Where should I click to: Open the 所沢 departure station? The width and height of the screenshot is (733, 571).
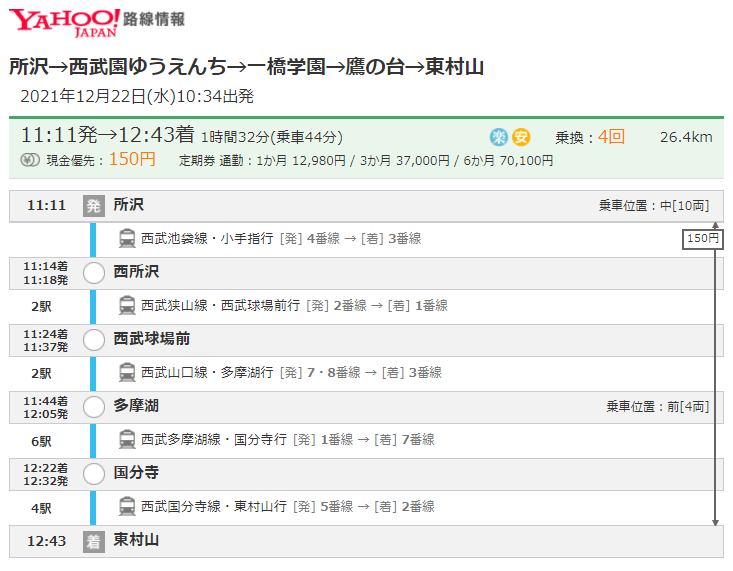pyautogui.click(x=129, y=205)
